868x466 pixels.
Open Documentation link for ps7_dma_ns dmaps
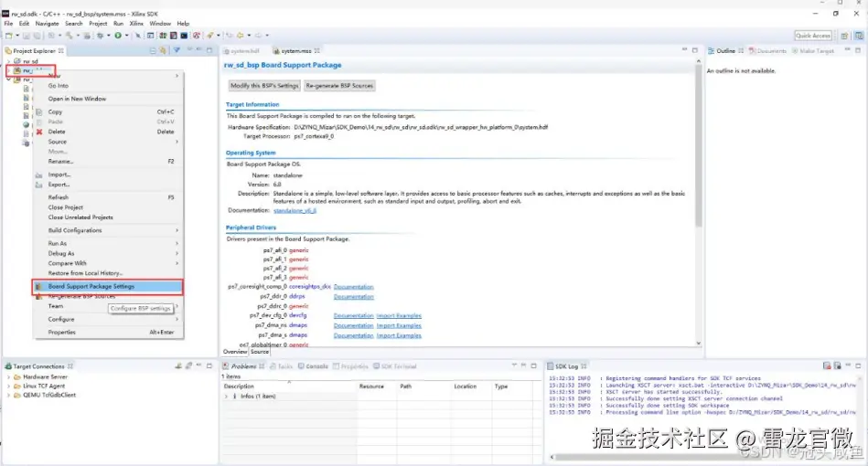tap(354, 325)
